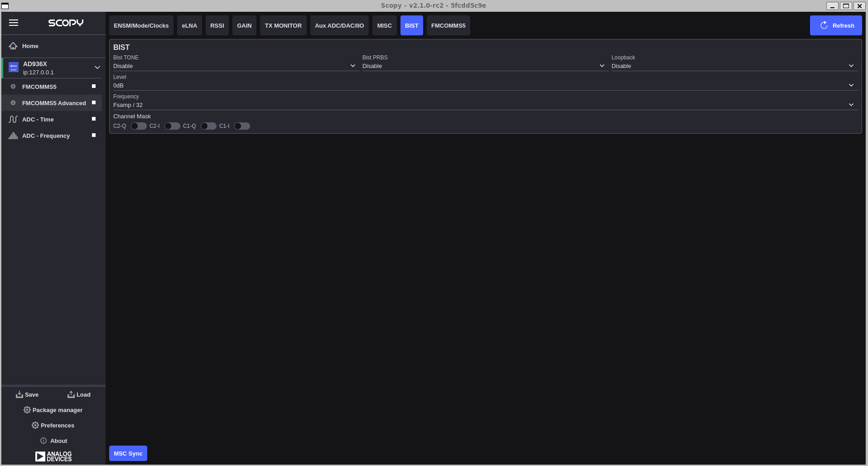Screen dimensions: 868x466
Task: Toggle the FMCOMMS5 run square indicator
Action: point(94,86)
